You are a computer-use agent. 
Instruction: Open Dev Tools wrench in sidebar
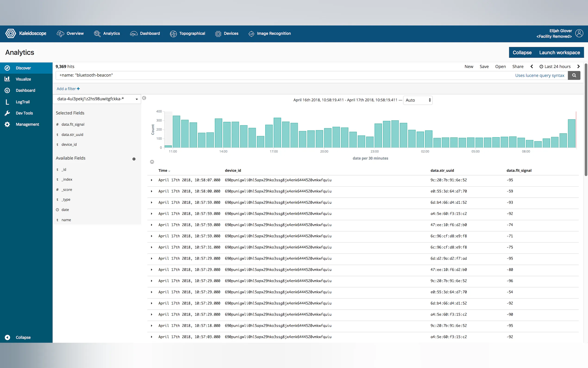7,113
